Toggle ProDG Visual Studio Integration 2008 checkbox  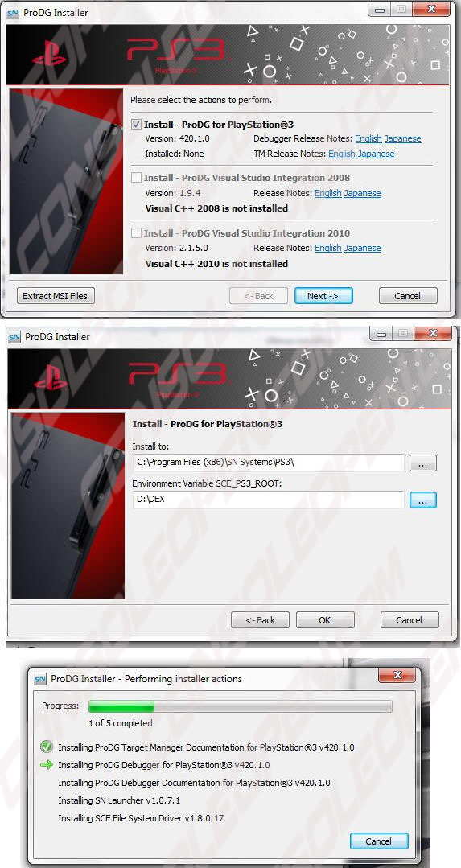(136, 178)
